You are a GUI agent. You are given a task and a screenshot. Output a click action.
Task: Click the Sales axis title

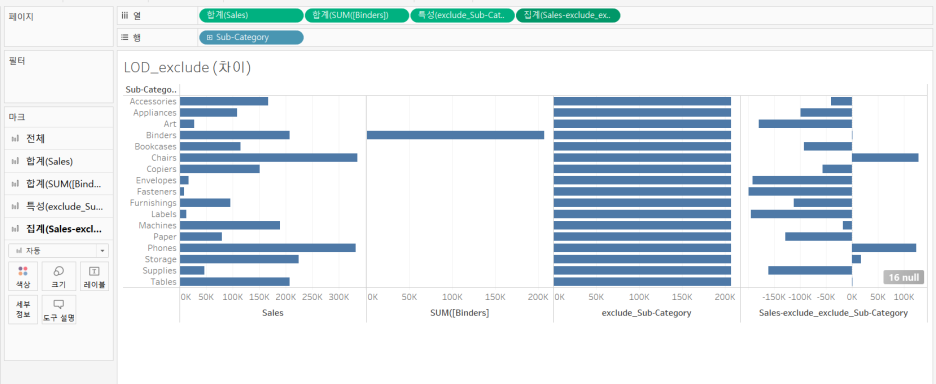tap(273, 313)
